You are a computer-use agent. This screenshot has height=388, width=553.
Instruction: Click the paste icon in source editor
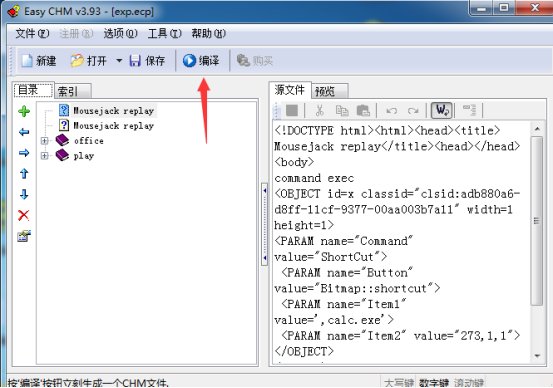363,110
